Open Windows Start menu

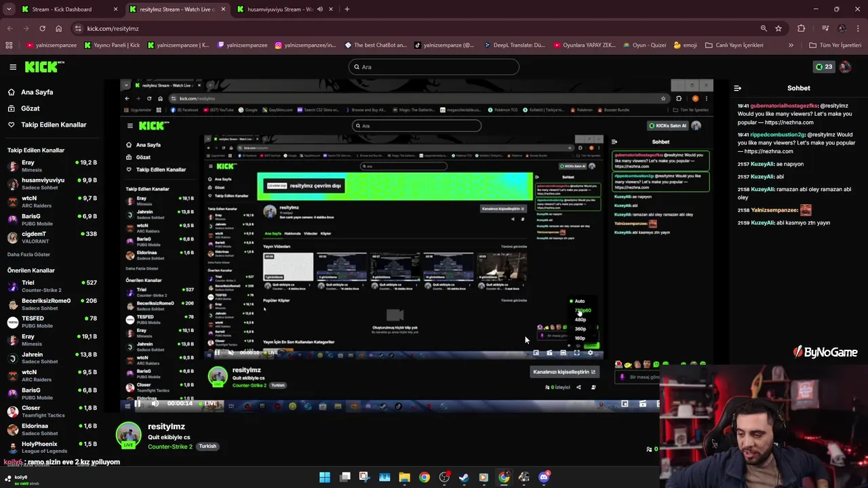325,477
